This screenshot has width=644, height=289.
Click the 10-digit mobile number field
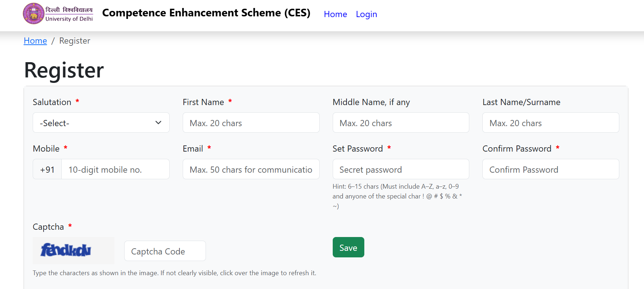coord(116,169)
